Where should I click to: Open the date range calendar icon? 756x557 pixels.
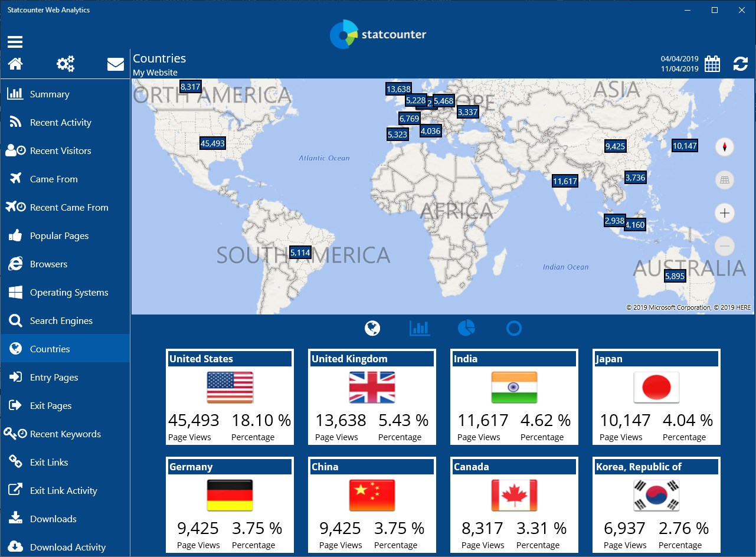pos(712,64)
